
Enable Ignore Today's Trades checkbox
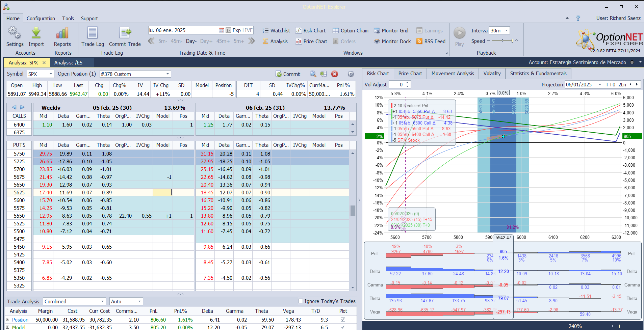301,301
